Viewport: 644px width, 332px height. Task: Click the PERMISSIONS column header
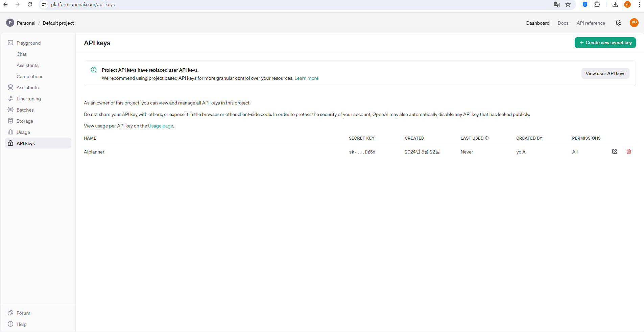point(586,138)
